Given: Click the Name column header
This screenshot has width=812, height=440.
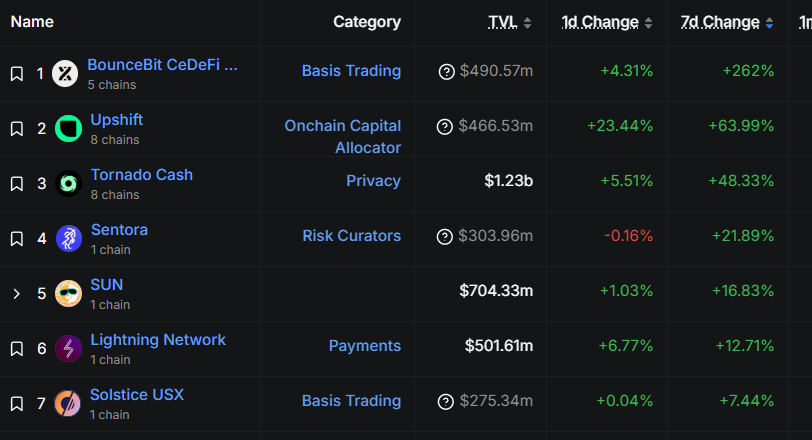Looking at the screenshot, I should coord(32,22).
